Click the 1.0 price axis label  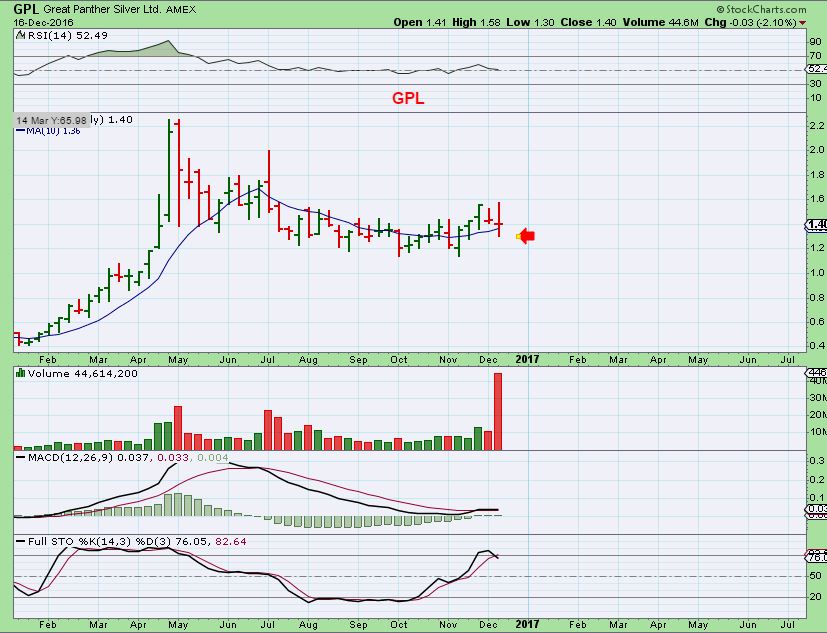coord(816,273)
